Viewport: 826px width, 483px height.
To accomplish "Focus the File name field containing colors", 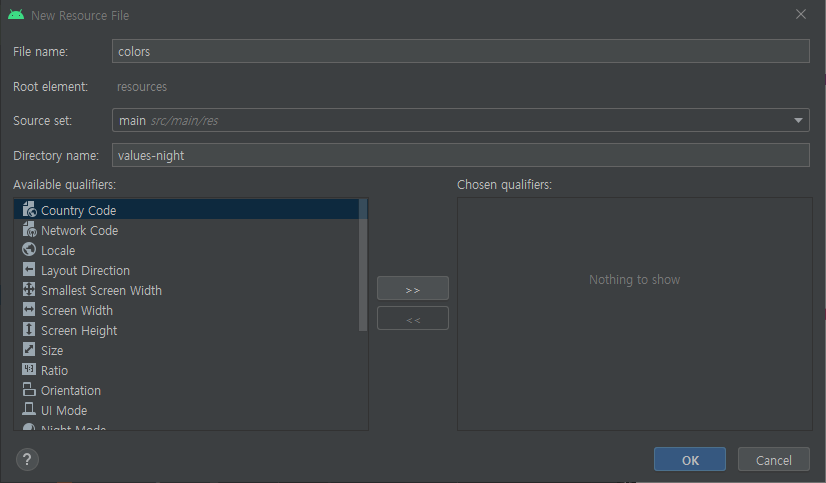I will coord(460,51).
